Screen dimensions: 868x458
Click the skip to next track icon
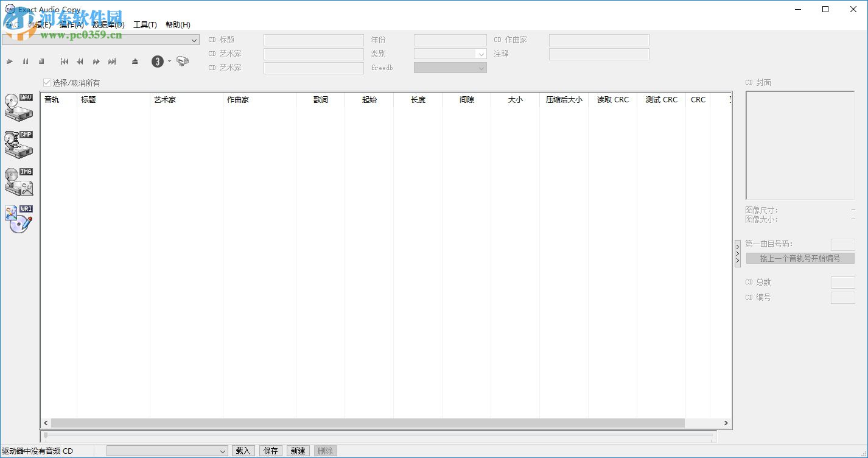click(x=112, y=61)
